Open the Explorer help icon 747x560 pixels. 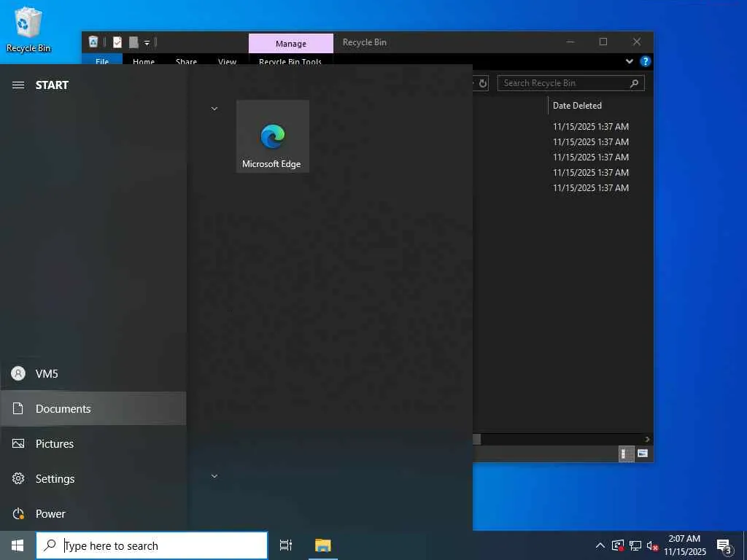(x=646, y=61)
